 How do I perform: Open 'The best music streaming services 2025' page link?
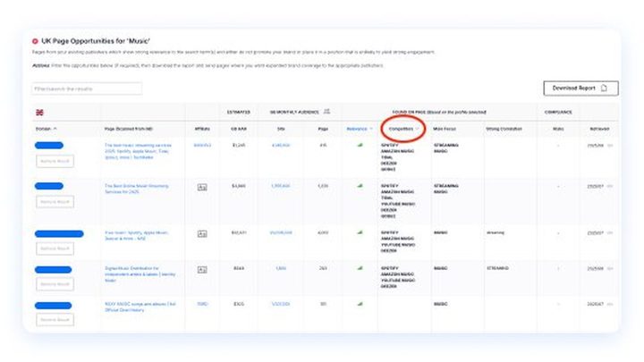tap(138, 151)
